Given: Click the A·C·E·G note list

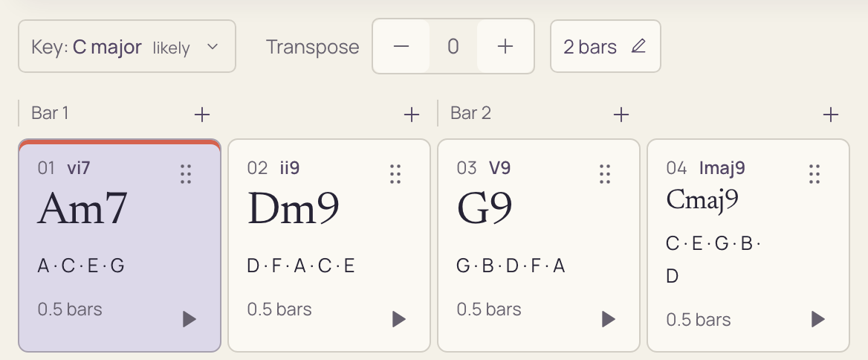Looking at the screenshot, I should [x=81, y=266].
